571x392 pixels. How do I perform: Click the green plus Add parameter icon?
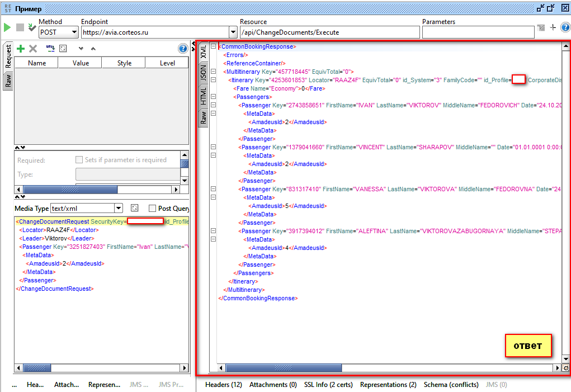(21, 49)
